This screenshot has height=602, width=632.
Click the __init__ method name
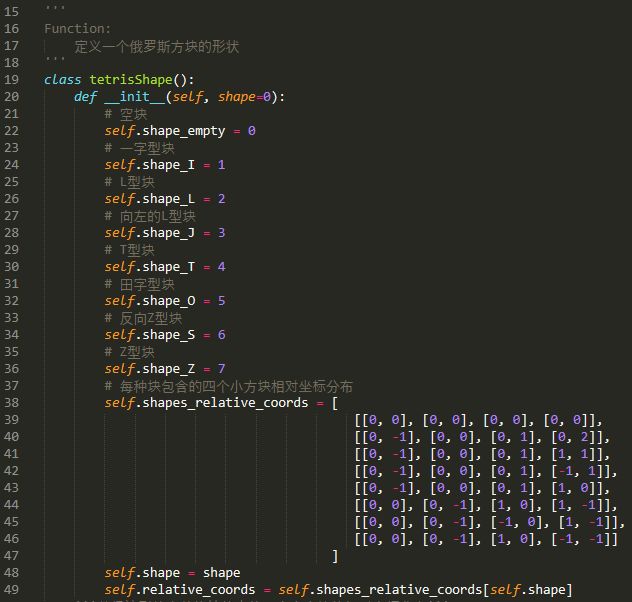point(134,97)
